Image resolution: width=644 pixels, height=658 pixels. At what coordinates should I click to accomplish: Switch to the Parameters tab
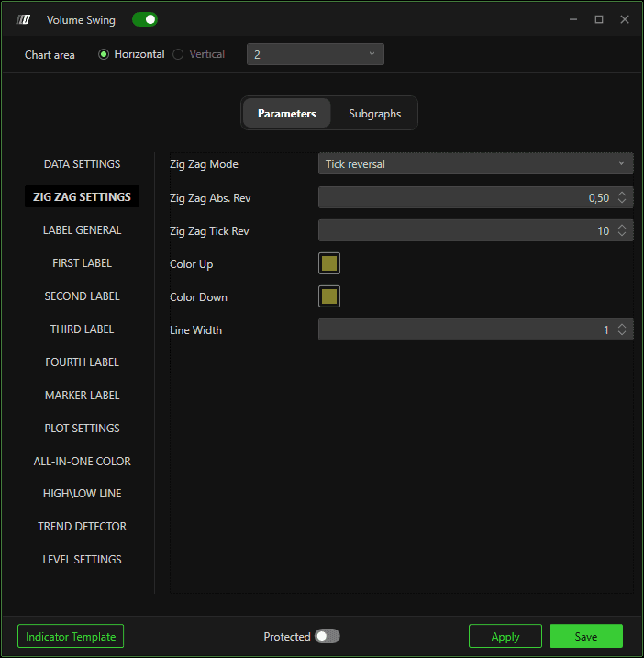click(287, 113)
